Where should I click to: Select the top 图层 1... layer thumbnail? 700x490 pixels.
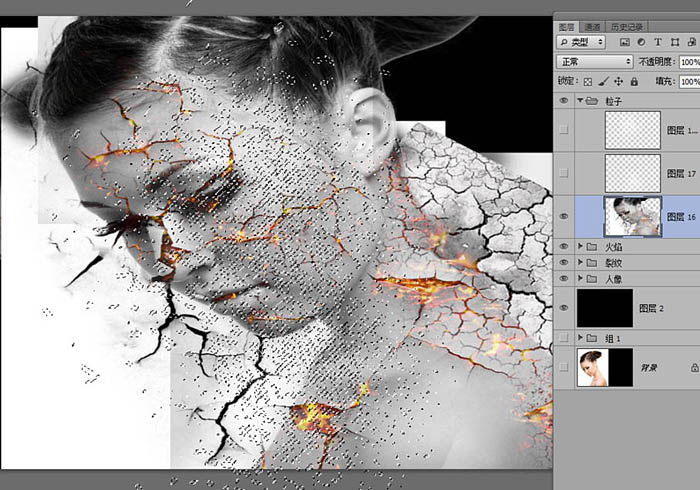(633, 130)
